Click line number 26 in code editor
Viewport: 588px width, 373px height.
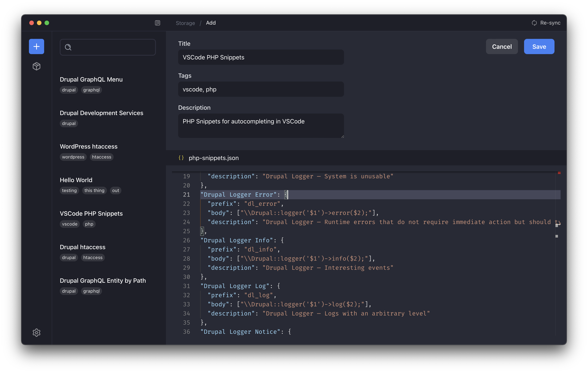point(186,240)
